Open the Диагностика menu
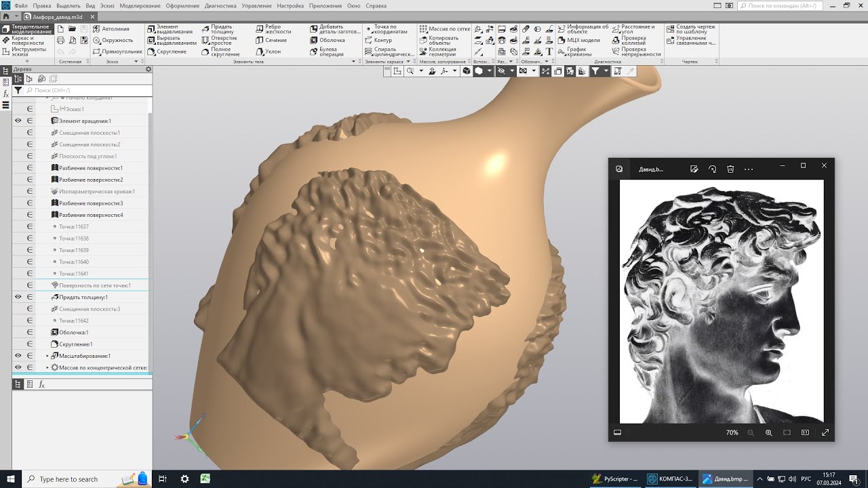Viewport: 868px width, 488px height. (220, 5)
